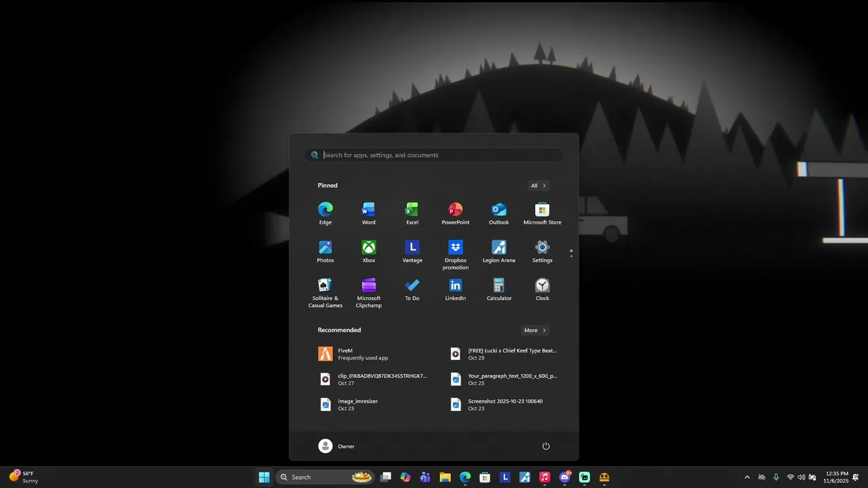This screenshot has height=488, width=868.
Task: Open Wi-Fi network quick settings
Action: click(x=791, y=477)
